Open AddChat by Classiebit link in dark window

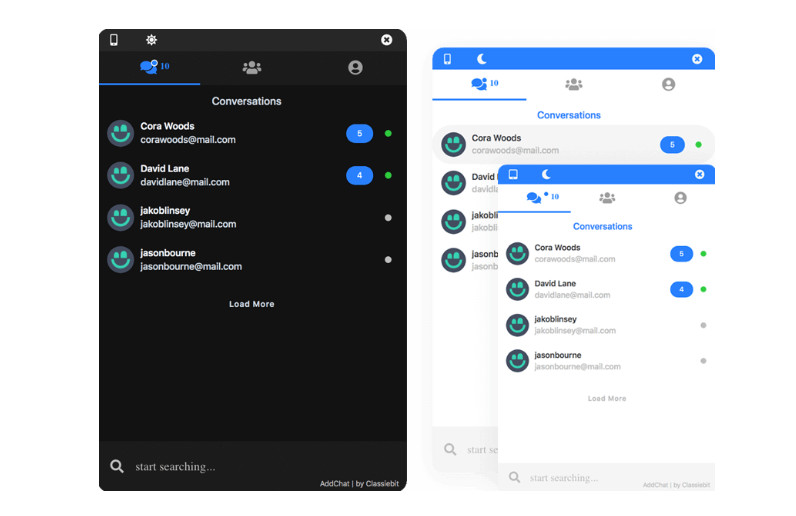[359, 483]
